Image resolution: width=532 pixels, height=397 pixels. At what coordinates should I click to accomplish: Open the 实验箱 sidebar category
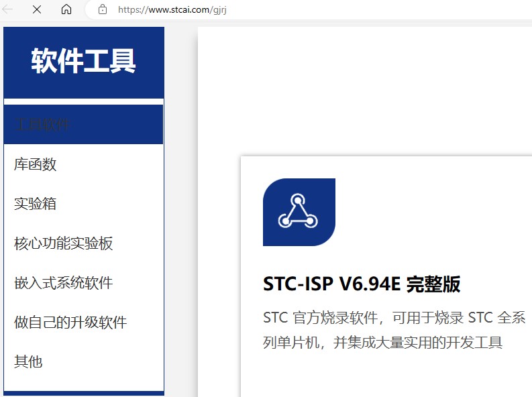click(35, 204)
